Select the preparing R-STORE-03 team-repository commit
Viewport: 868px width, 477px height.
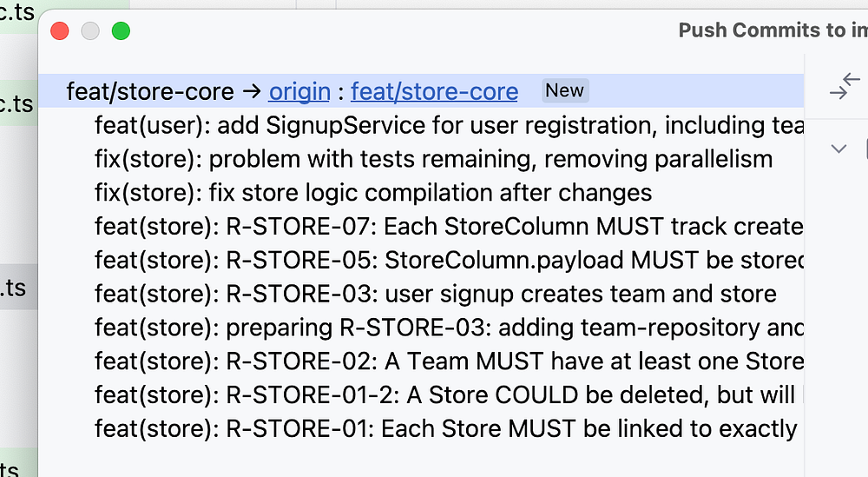click(448, 327)
